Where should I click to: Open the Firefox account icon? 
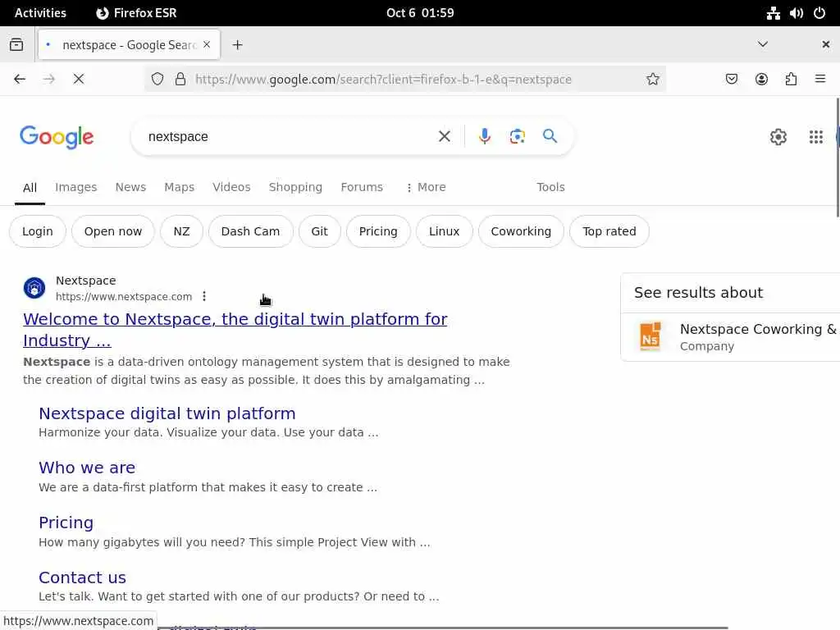tap(761, 80)
